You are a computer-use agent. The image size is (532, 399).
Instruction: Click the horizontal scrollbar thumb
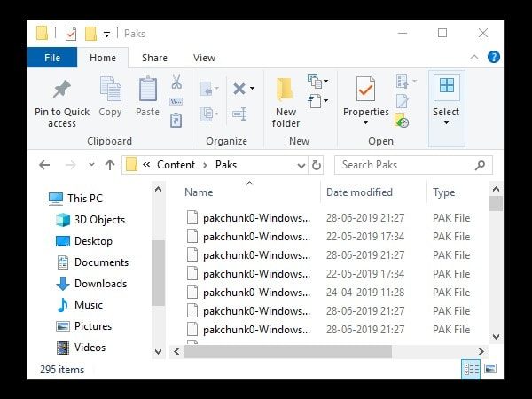coord(288,351)
